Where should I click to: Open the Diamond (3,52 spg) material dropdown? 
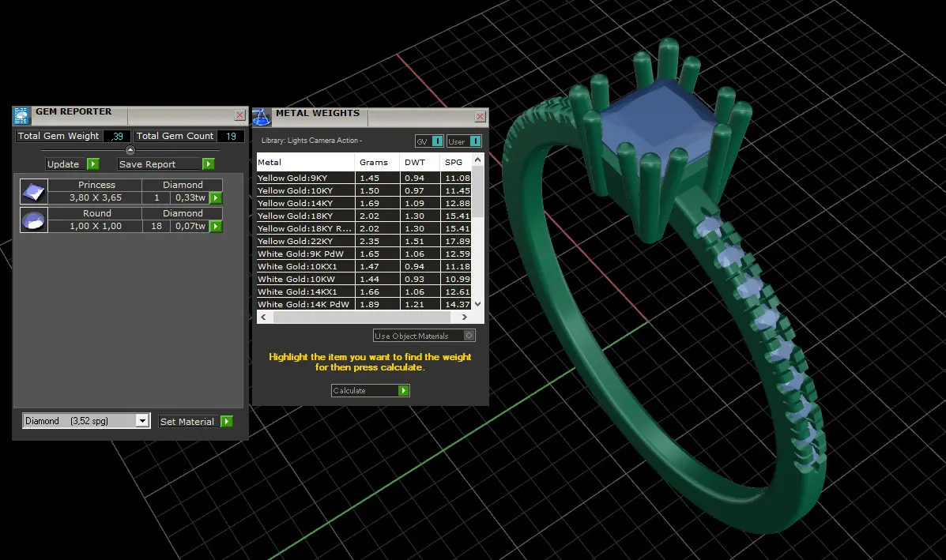pyautogui.click(x=142, y=421)
